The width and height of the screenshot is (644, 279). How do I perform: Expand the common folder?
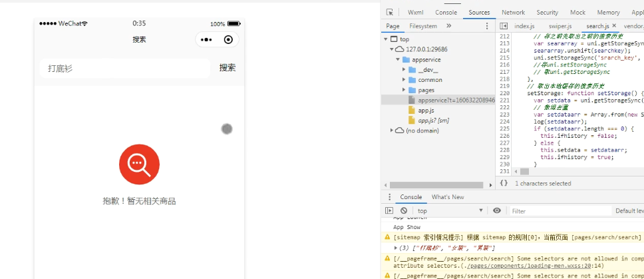[404, 80]
